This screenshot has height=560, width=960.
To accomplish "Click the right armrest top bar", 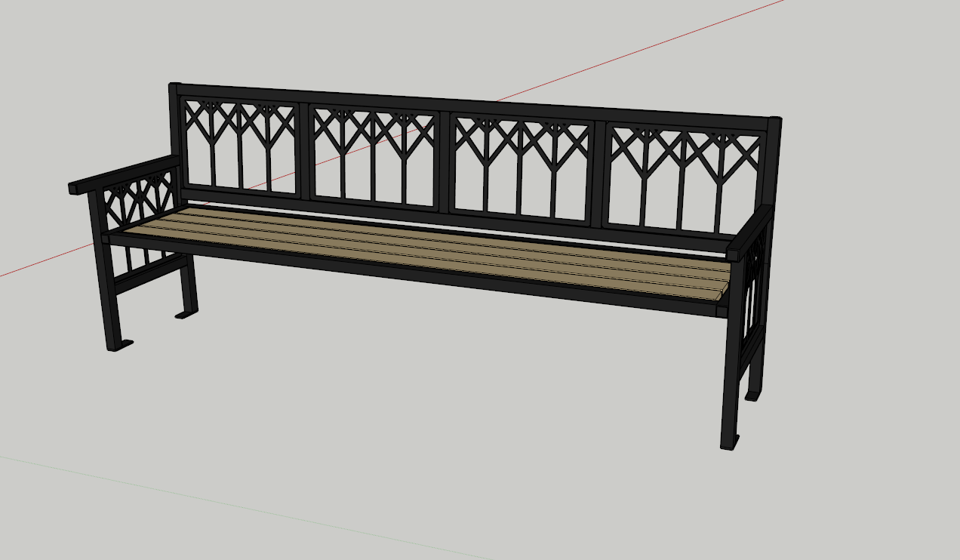I will coord(749,232).
